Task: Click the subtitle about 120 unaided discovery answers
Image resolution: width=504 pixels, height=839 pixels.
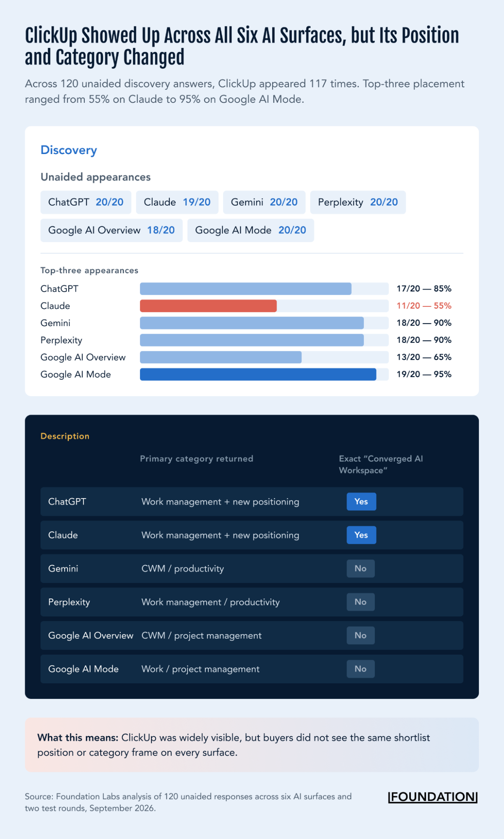Action: (x=245, y=91)
